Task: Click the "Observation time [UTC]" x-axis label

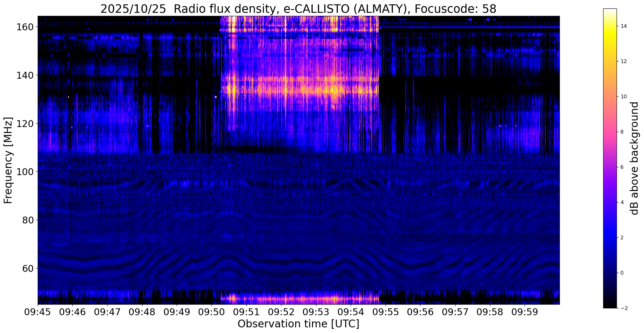Action: click(x=298, y=324)
